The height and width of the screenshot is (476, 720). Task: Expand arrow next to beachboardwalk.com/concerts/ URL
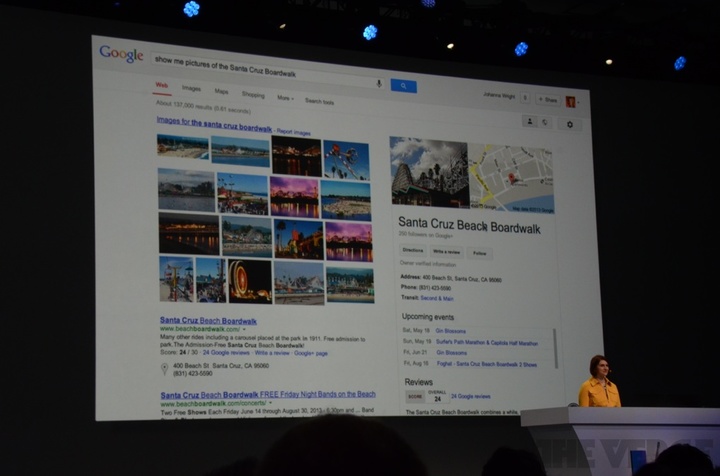(270, 403)
